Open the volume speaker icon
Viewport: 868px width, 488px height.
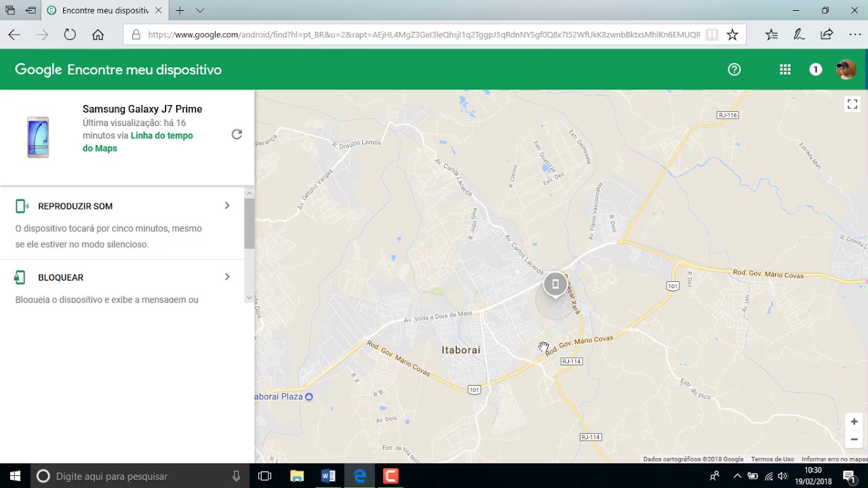783,476
